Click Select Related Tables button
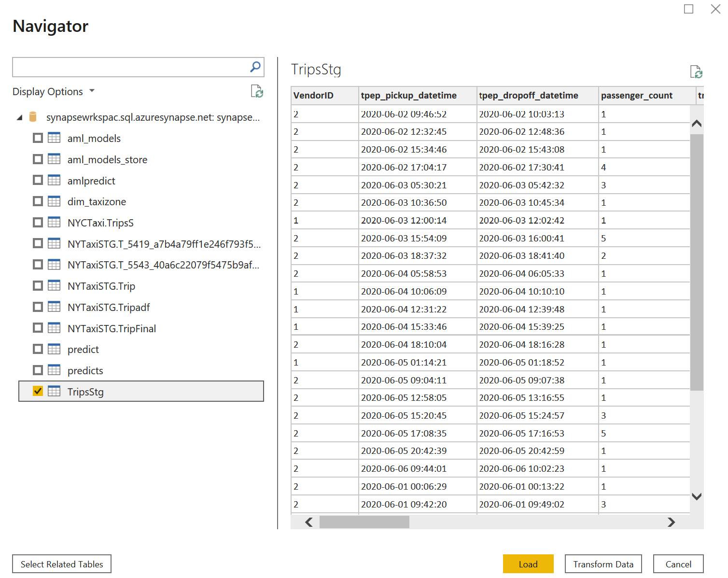728x578 pixels. pos(62,564)
